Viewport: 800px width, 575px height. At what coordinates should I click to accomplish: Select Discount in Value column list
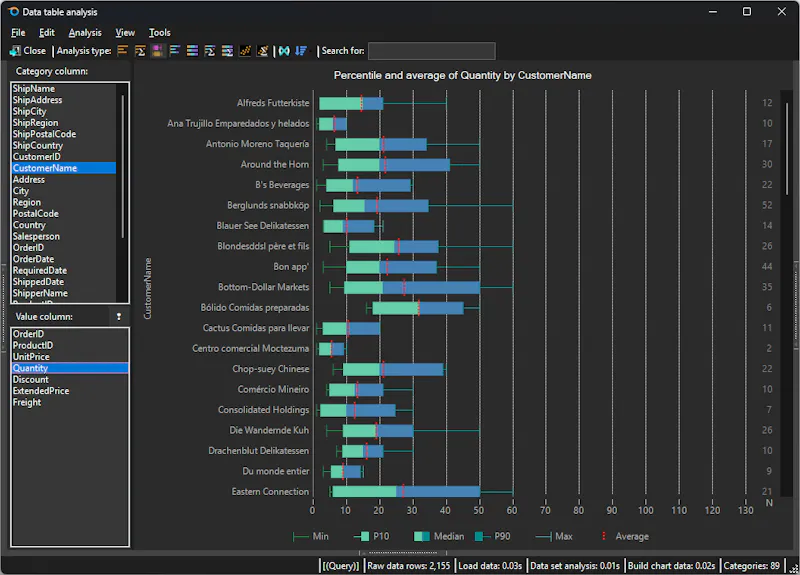(70, 380)
